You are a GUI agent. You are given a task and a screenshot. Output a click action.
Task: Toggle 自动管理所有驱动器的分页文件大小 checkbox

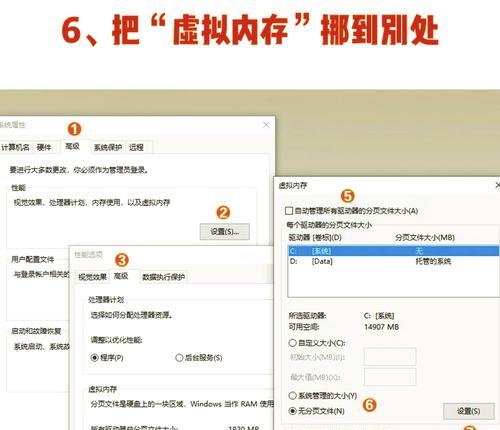click(289, 211)
